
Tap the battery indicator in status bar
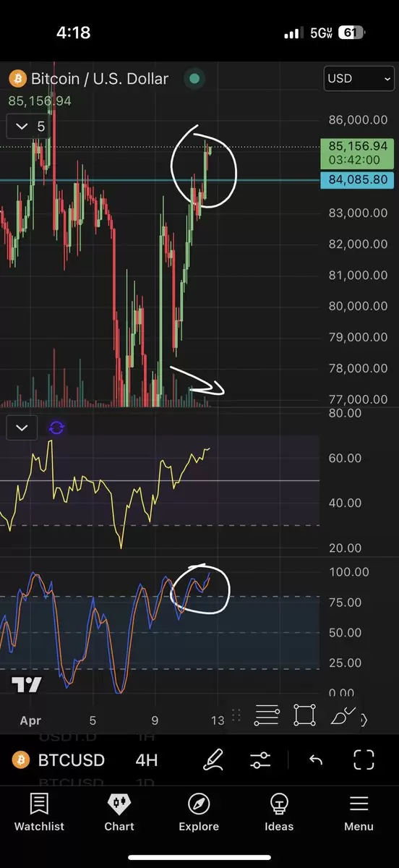(350, 33)
